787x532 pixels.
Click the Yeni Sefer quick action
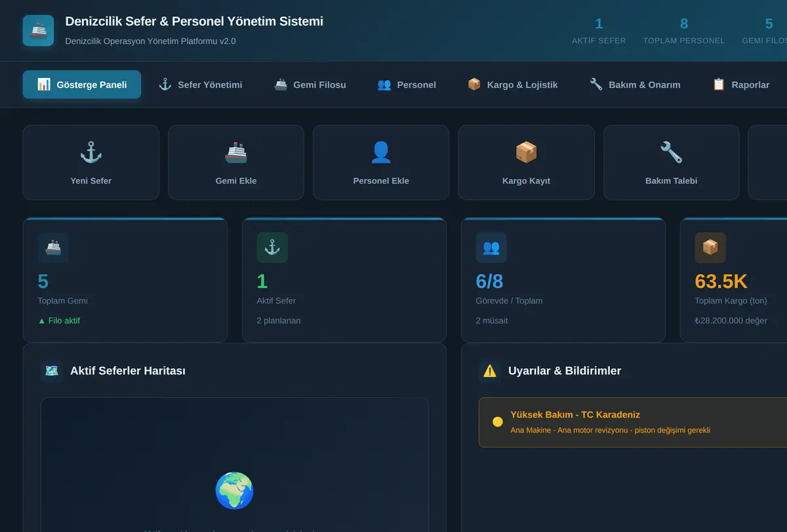91,163
